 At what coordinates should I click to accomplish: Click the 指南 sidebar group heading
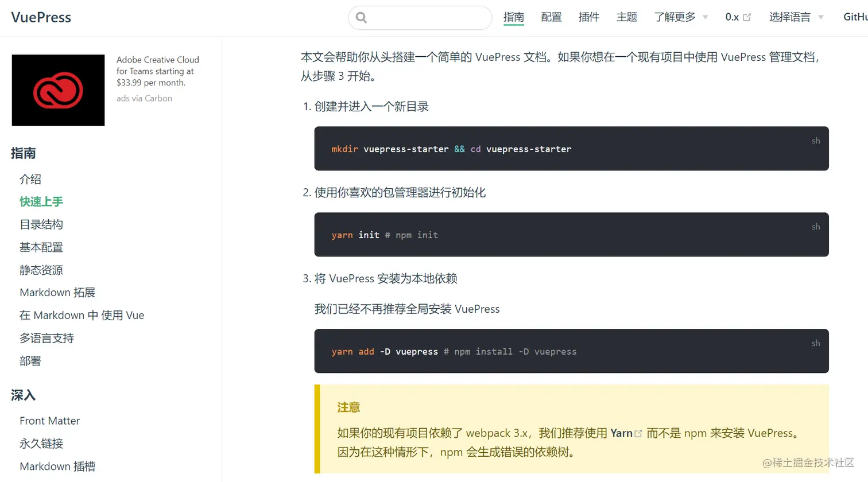coord(24,153)
